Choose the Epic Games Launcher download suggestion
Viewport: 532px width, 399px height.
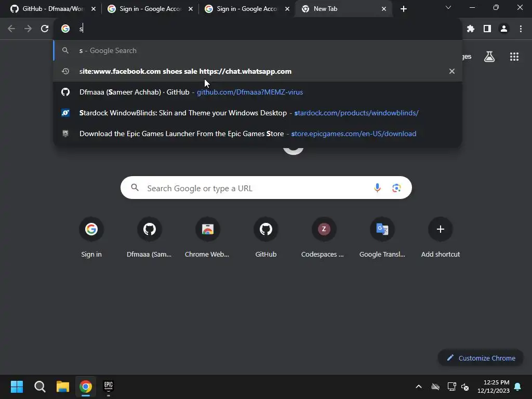point(258,134)
